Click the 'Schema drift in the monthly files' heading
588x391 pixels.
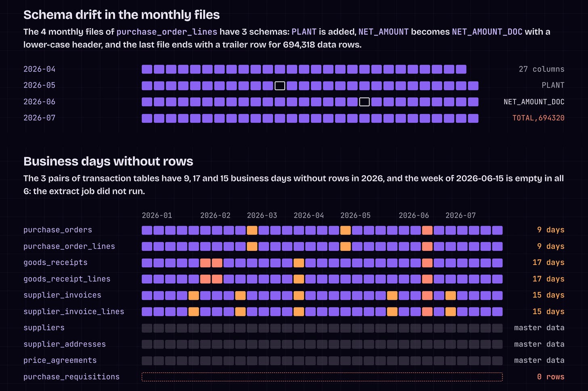click(x=122, y=15)
